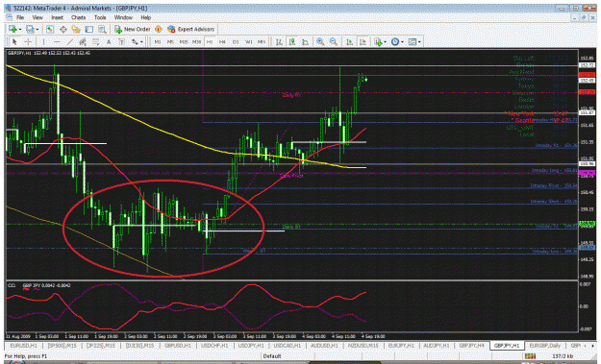Switch to the USDCHF,H1 chart tab
The image size is (601, 364).
214,345
